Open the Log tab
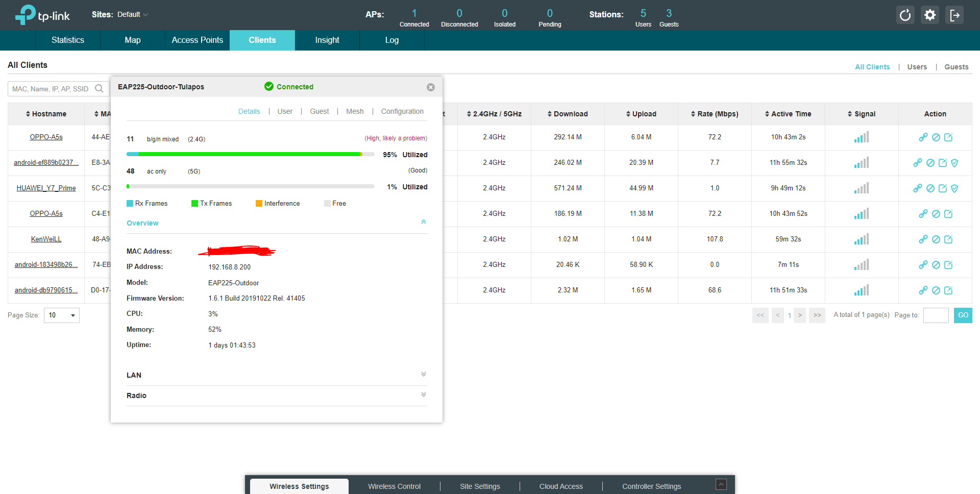This screenshot has width=980, height=494. pos(392,40)
